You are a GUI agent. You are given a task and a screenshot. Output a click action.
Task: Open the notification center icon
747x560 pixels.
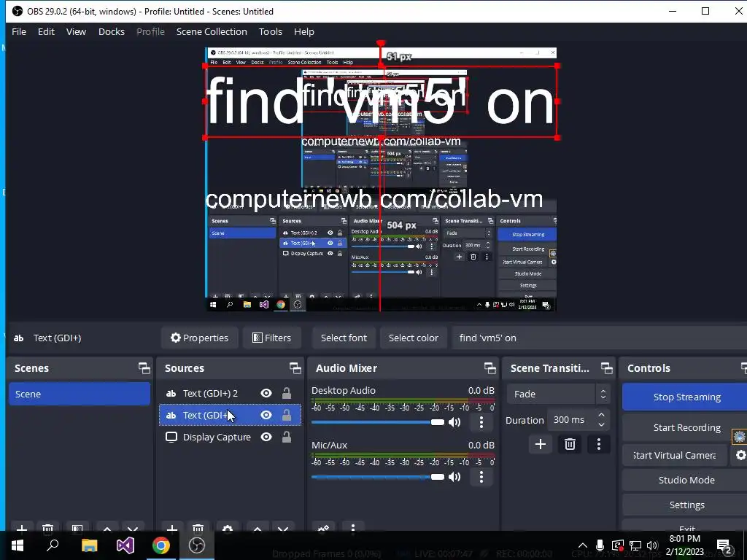pyautogui.click(x=724, y=545)
